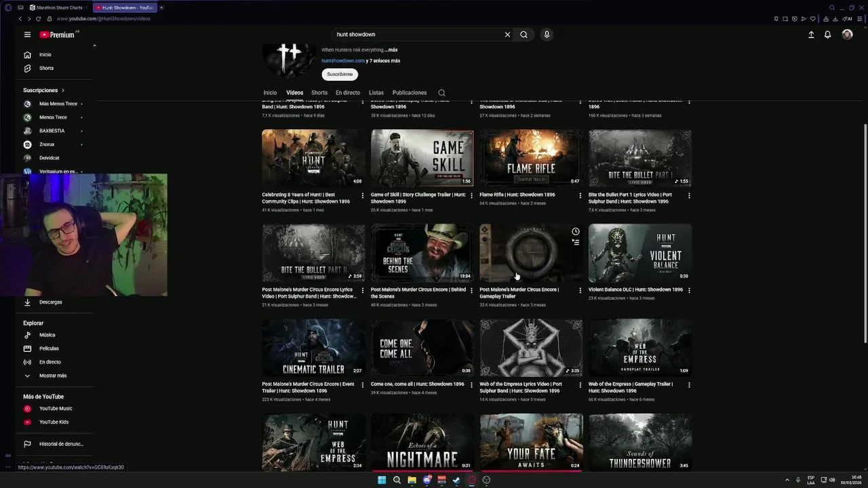This screenshot has width=868, height=488.
Task: Clear the search box with the X
Action: 507,35
